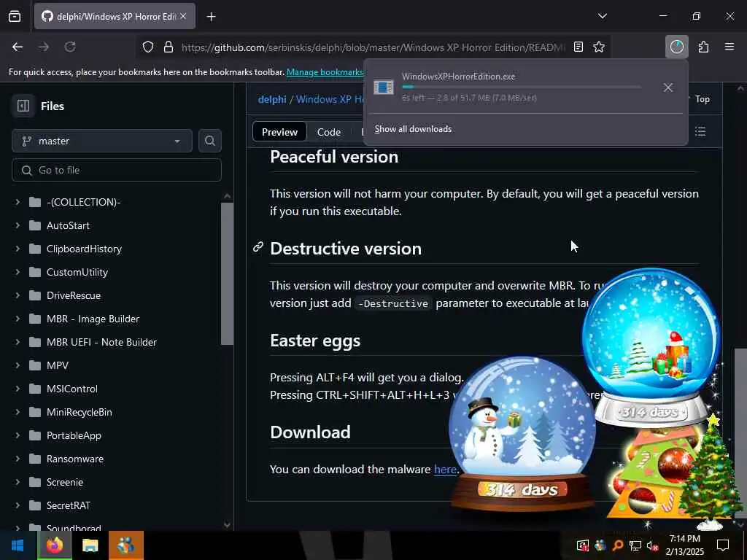Viewport: 747px width, 560px height.
Task: Open a new browser tab
Action: 211,17
